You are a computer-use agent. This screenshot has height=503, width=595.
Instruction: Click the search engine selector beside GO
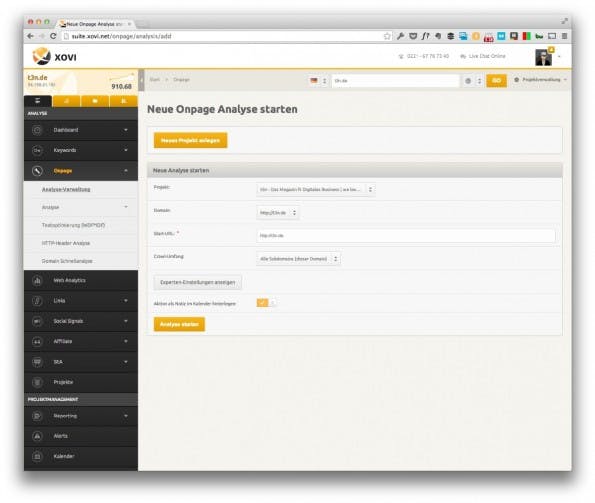pos(473,81)
